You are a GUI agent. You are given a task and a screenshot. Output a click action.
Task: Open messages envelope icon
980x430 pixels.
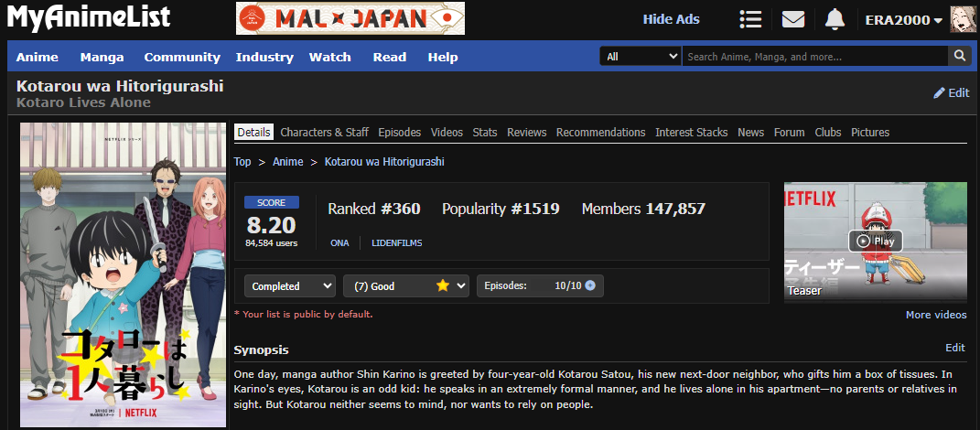click(793, 19)
